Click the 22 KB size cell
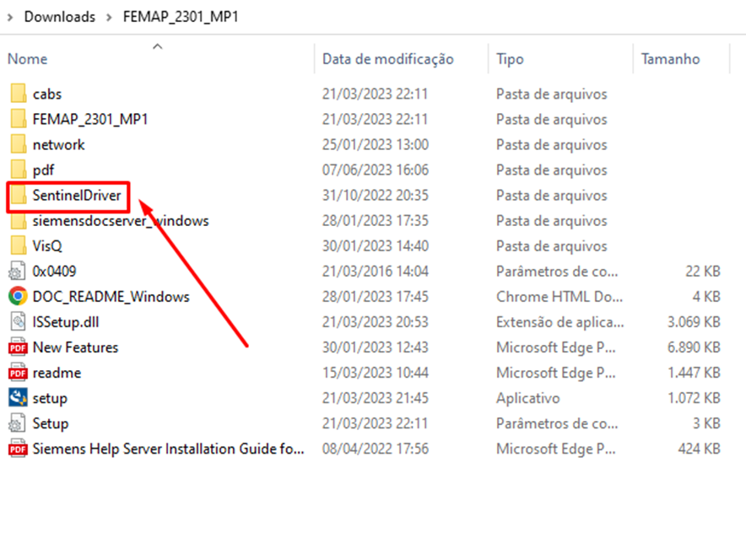The image size is (746, 560). 703,271
